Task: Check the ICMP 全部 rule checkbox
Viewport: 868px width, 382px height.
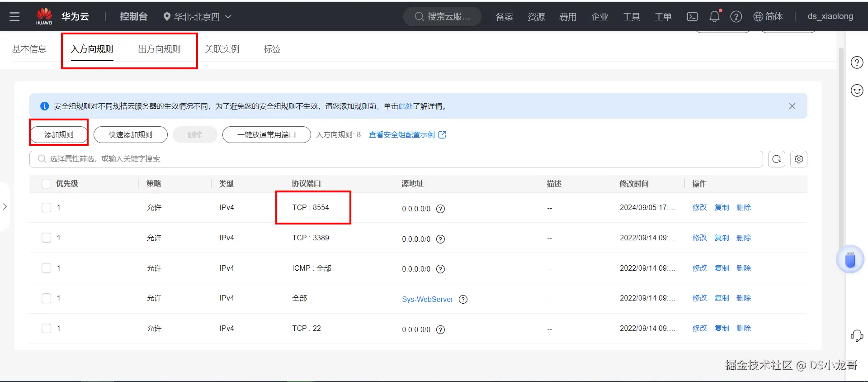Action: tap(46, 268)
